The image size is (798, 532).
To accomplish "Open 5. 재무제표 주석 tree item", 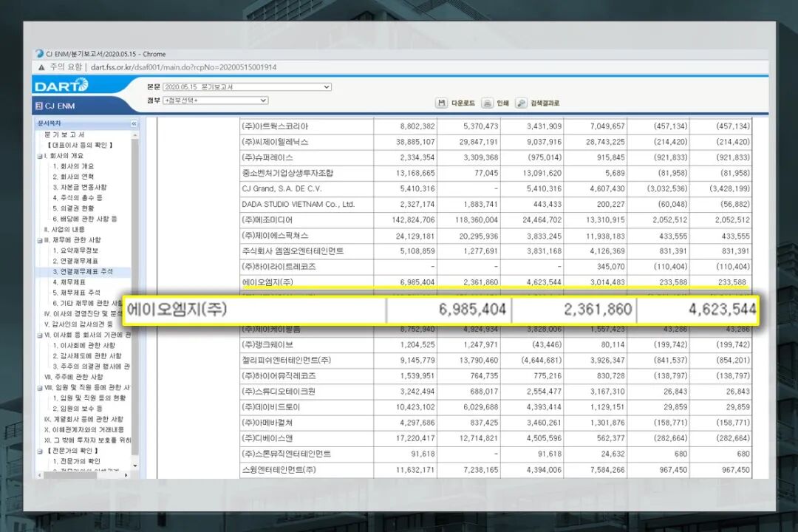I will pos(76,293).
